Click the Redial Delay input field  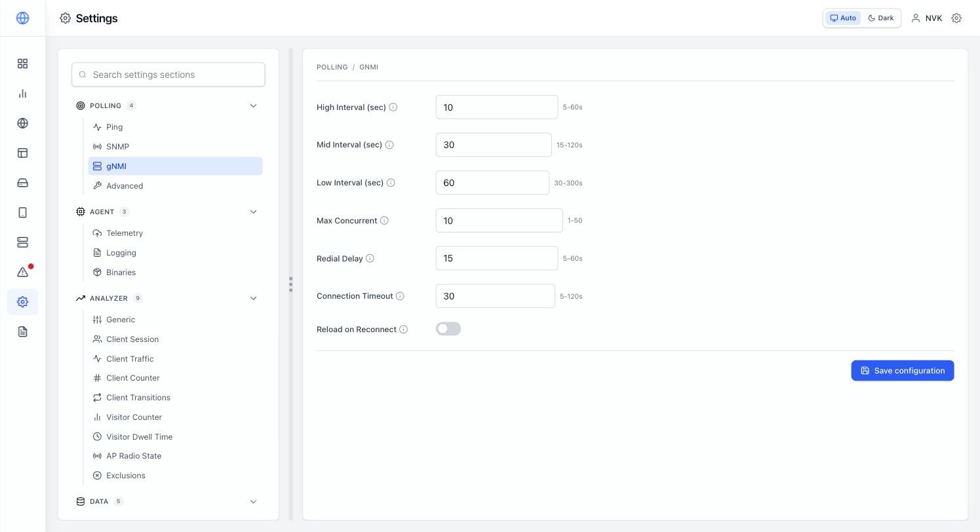[497, 258]
